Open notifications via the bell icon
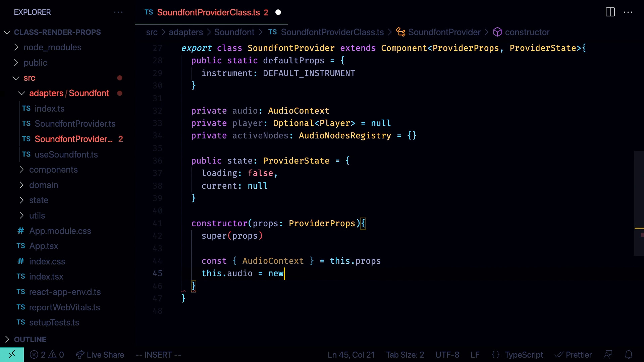644x362 pixels. 629,355
